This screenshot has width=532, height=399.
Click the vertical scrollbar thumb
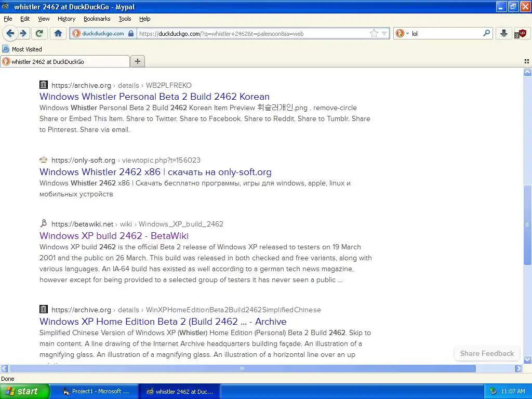[x=527, y=224]
